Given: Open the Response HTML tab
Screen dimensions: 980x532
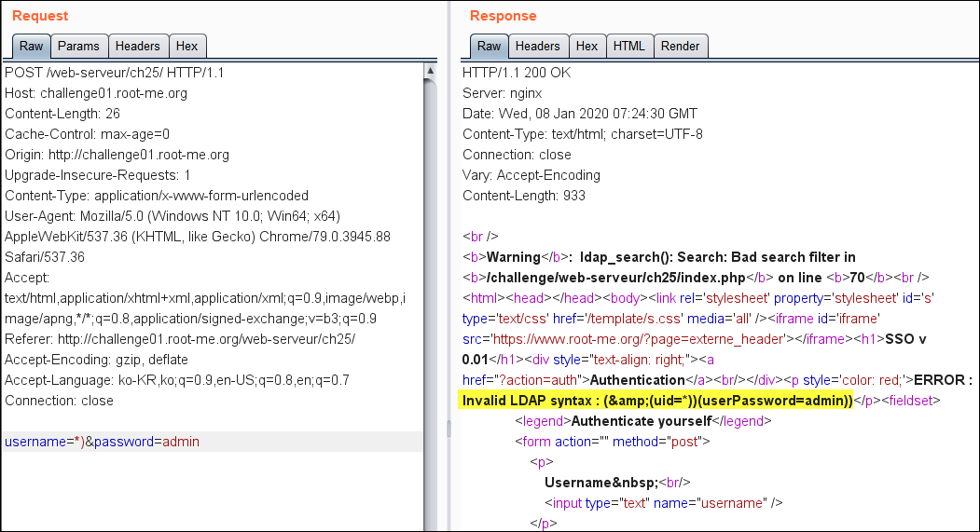Looking at the screenshot, I should [x=628, y=47].
